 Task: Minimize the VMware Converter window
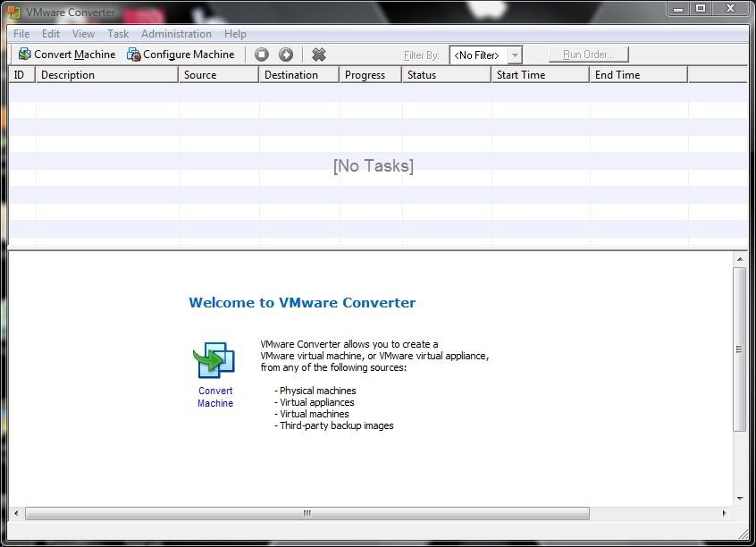[x=678, y=9]
